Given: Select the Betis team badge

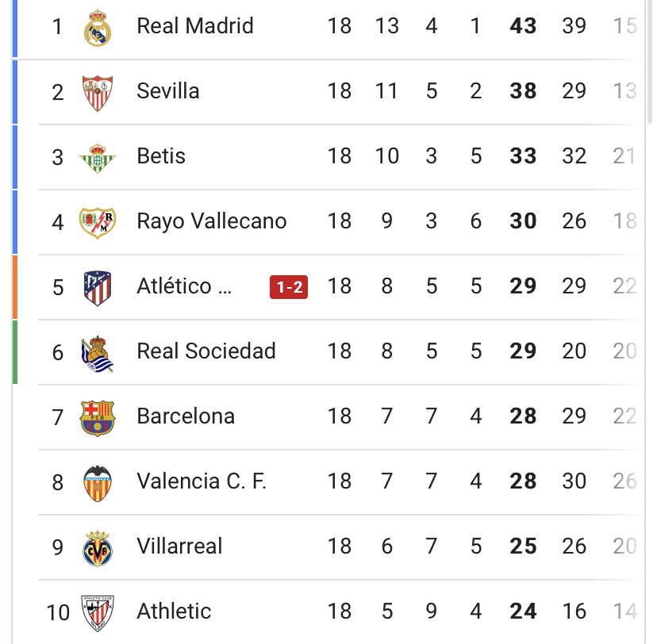Looking at the screenshot, I should click(98, 157).
